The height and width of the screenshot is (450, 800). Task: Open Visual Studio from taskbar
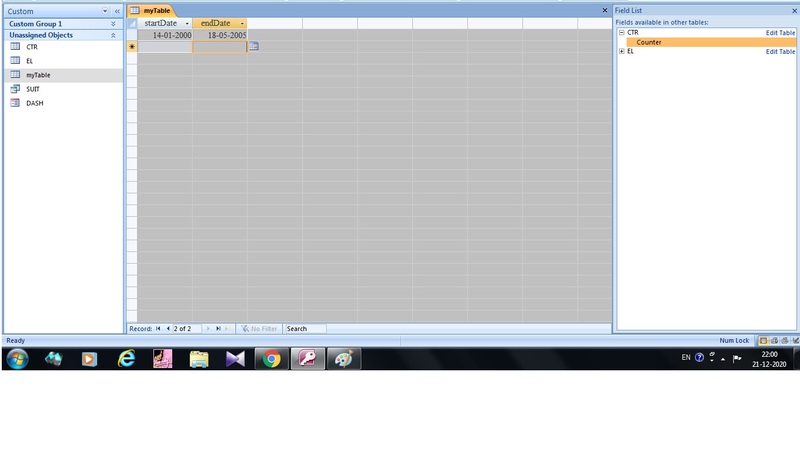235,359
